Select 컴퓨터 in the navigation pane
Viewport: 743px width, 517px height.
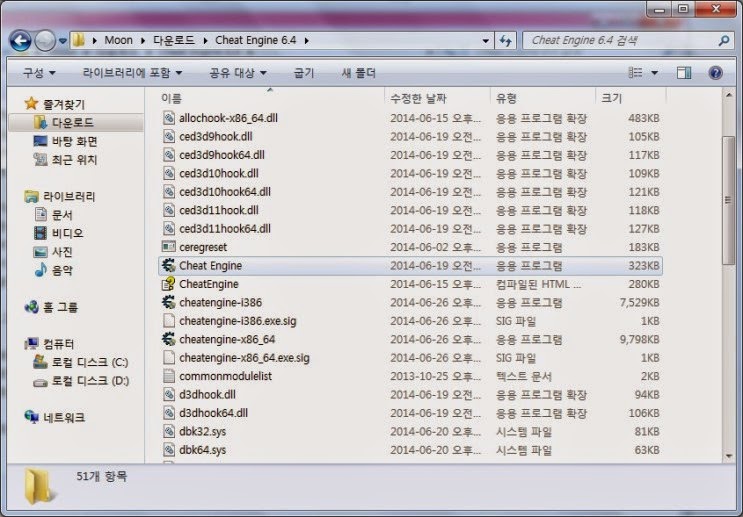59,344
